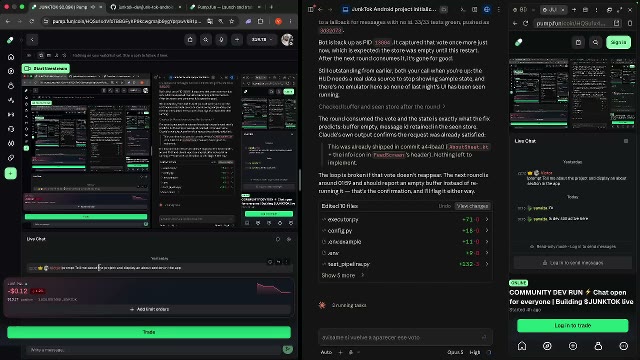Click the -$0.12 price value
Screen dimensions: 640x360
point(18,291)
